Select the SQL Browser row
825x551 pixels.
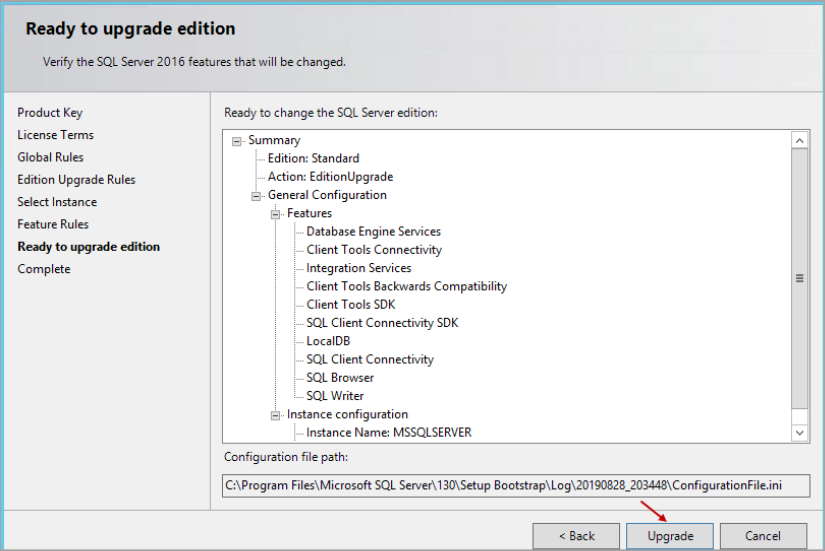point(340,378)
